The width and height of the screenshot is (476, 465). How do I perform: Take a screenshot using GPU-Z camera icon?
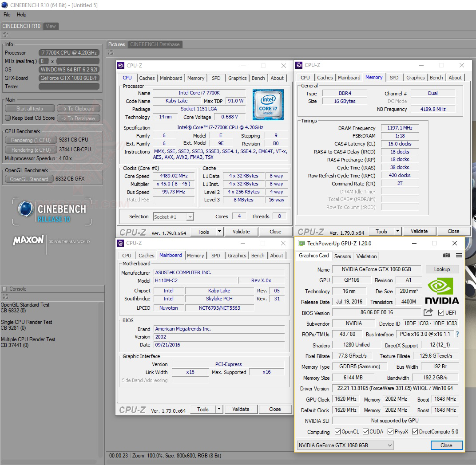click(447, 255)
